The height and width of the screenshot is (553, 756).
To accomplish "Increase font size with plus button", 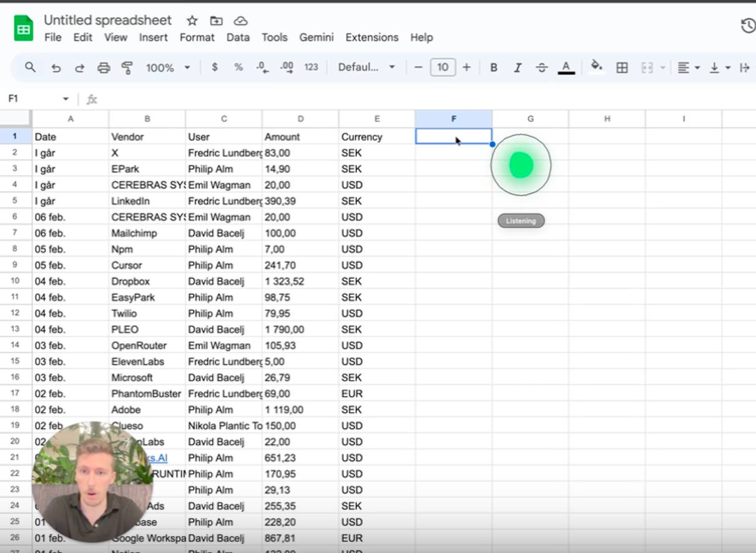I will [x=466, y=67].
